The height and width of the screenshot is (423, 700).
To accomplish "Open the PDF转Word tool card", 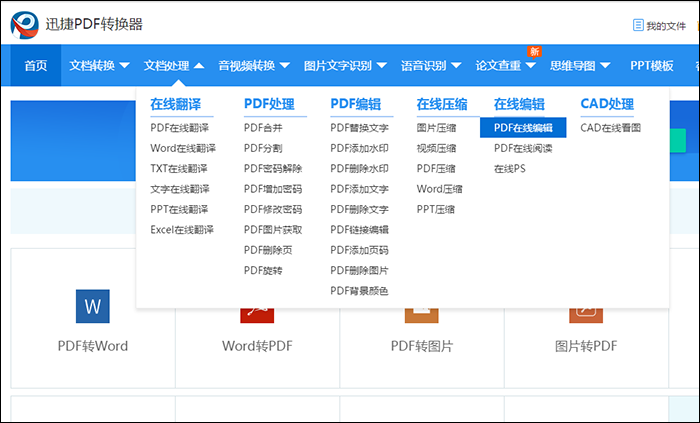I will [93, 318].
